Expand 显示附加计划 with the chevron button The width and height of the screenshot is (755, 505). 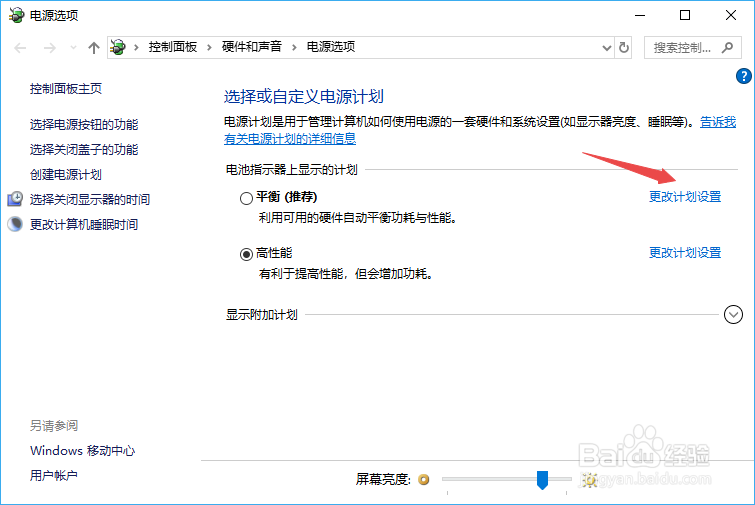pos(733,314)
